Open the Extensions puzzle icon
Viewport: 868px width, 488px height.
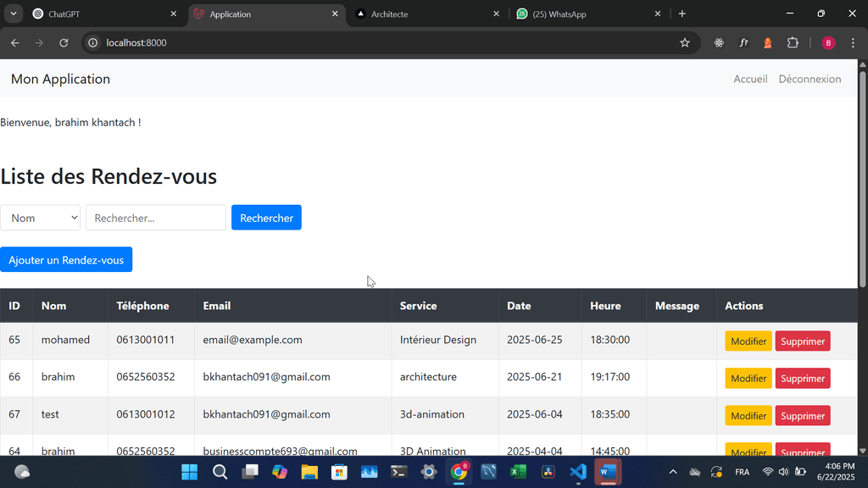pyautogui.click(x=793, y=42)
